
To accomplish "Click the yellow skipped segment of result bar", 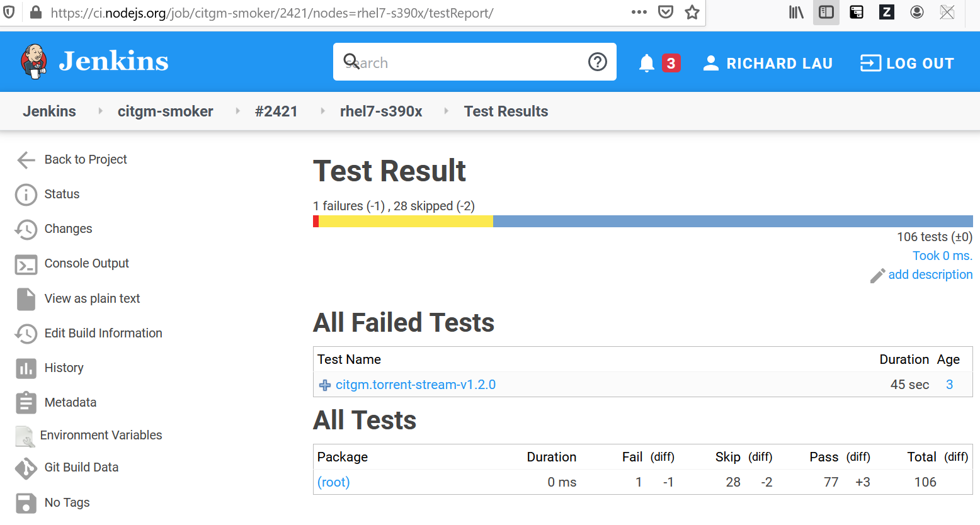I will pyautogui.click(x=406, y=222).
